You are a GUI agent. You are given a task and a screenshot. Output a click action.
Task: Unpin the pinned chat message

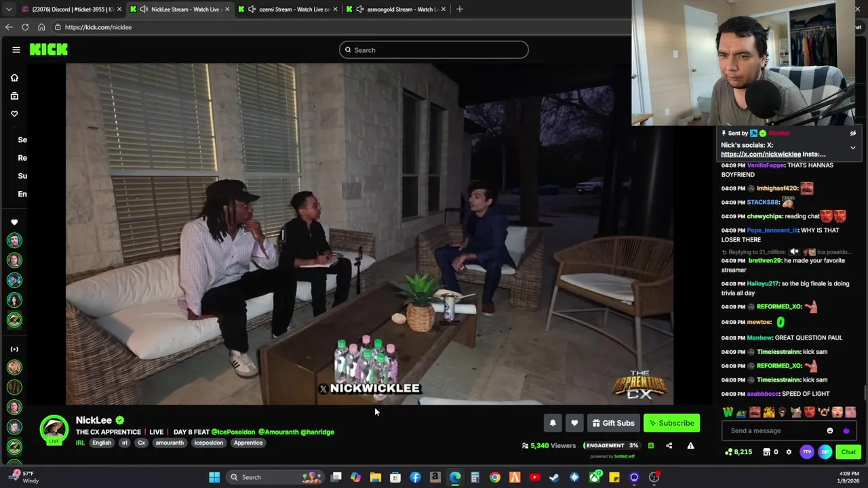[x=852, y=134]
